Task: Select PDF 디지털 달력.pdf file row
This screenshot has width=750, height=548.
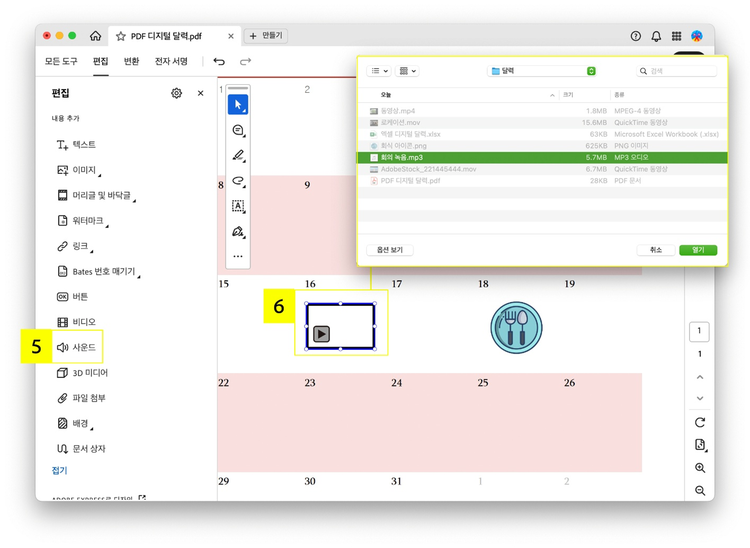Action: tap(542, 181)
